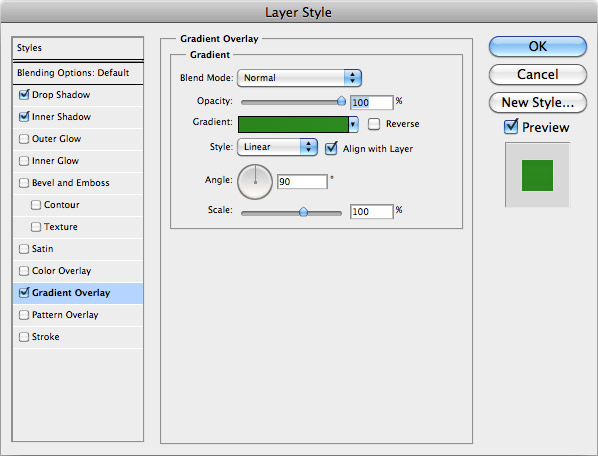The height and width of the screenshot is (456, 598).
Task: Enable the Reverse checkbox
Action: pos(374,124)
